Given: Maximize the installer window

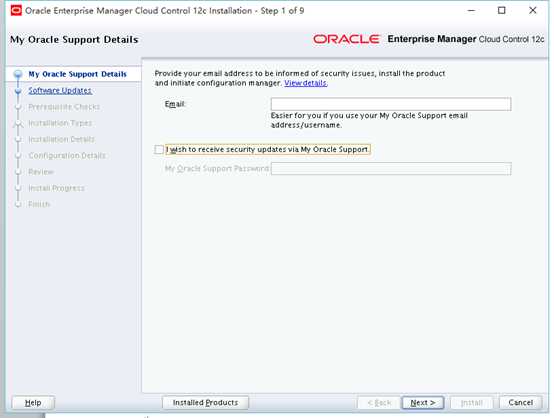Looking at the screenshot, I should tap(501, 11).
